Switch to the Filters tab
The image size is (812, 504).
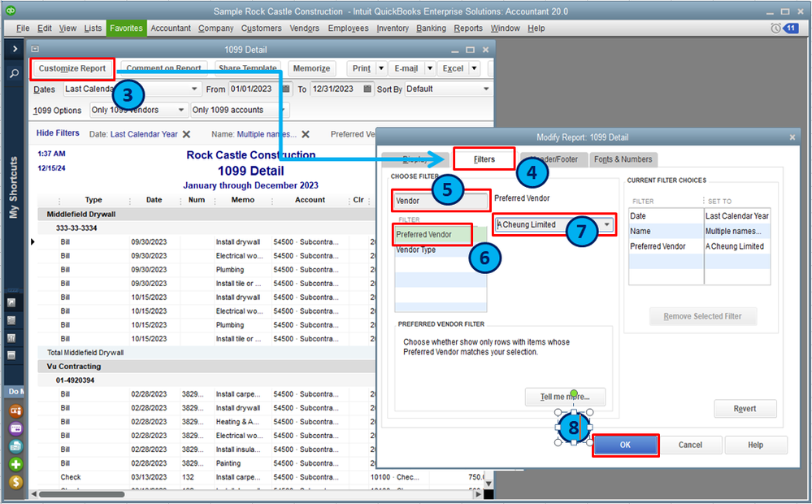click(x=484, y=159)
